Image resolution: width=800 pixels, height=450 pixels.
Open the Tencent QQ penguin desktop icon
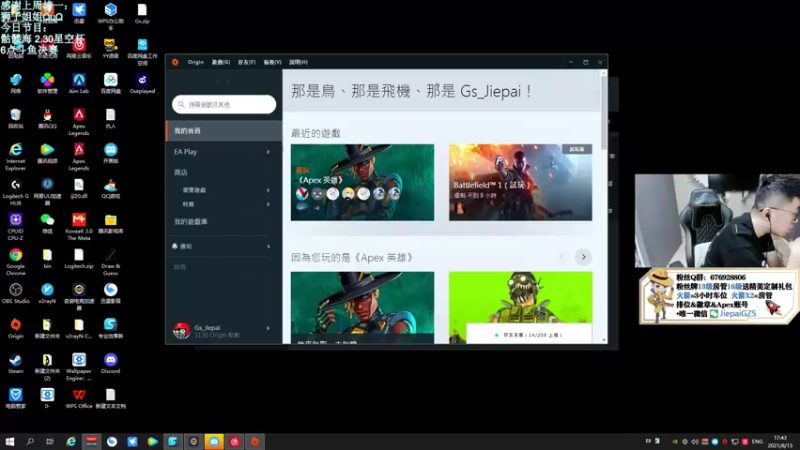pos(47,118)
